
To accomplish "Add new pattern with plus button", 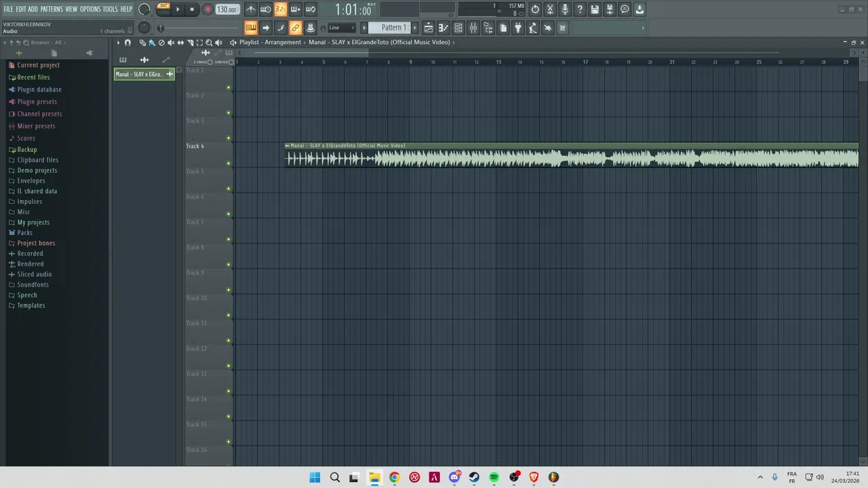I will 415,28.
